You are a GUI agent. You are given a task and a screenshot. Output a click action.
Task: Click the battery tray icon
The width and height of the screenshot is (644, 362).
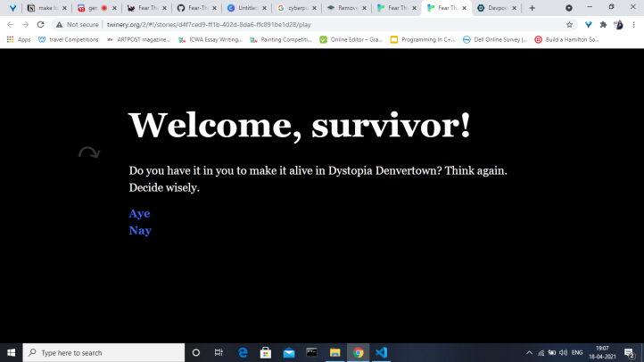pyautogui.click(x=552, y=352)
